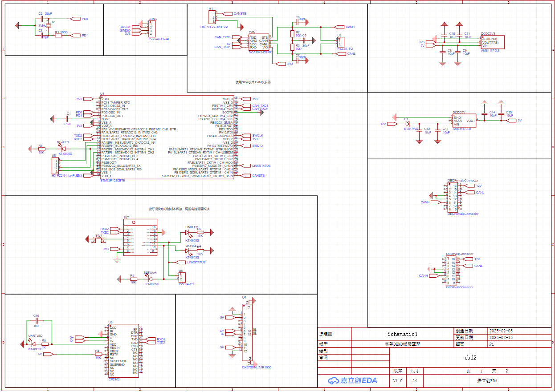Click the H1 three-pin header

211,17
